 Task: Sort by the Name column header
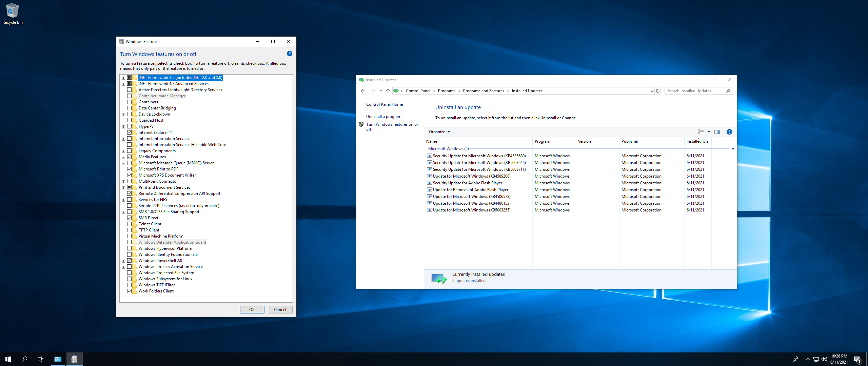478,141
